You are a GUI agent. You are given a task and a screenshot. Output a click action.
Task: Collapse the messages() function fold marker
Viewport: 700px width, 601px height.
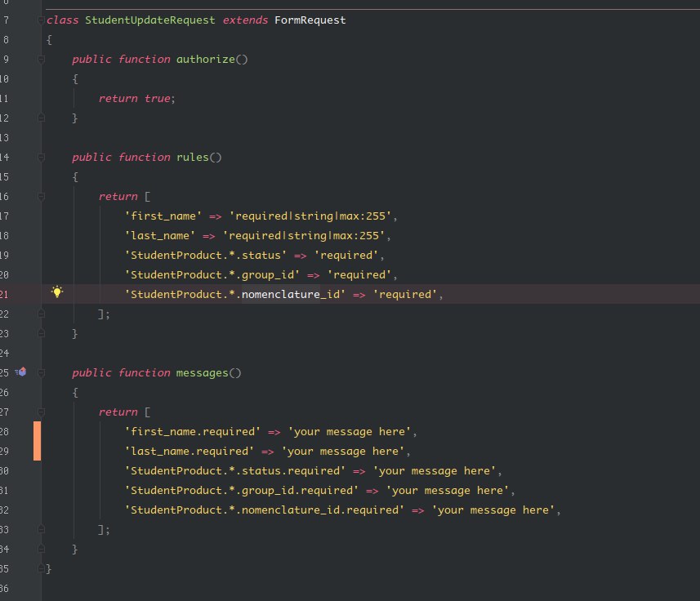(41, 372)
